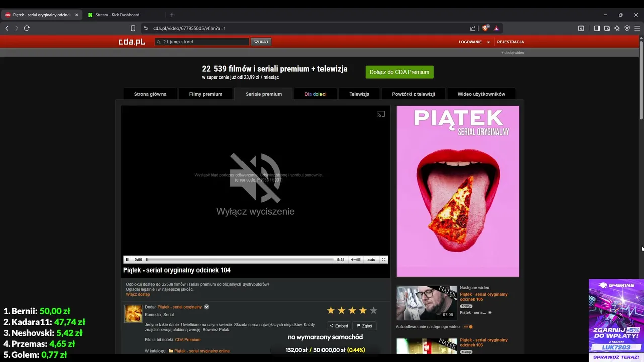The width and height of the screenshot is (644, 362).
Task: Enter fullscreen with the player fullscreen icon
Action: coord(384,260)
